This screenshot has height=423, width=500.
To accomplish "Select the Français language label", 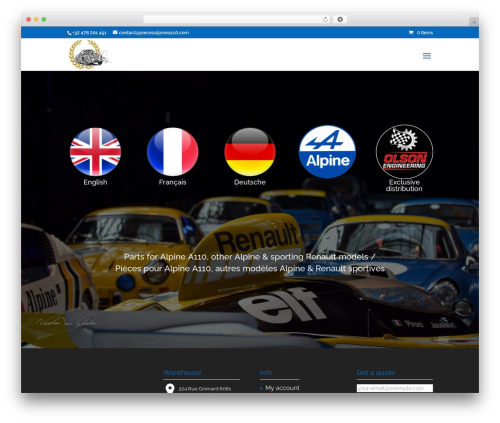I will [172, 182].
